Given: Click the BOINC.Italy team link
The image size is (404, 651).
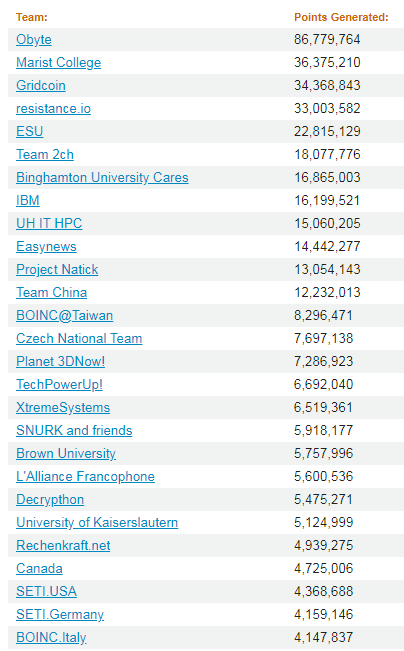Looking at the screenshot, I should click(x=51, y=637).
